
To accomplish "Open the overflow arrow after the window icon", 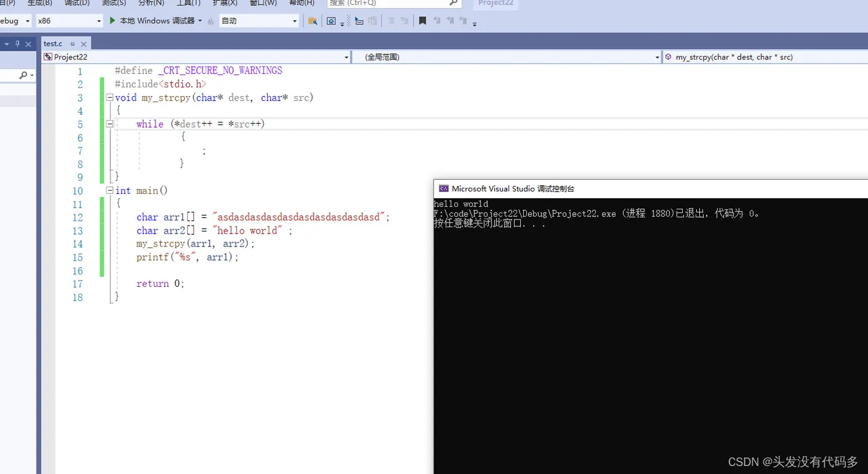I will pyautogui.click(x=342, y=24).
